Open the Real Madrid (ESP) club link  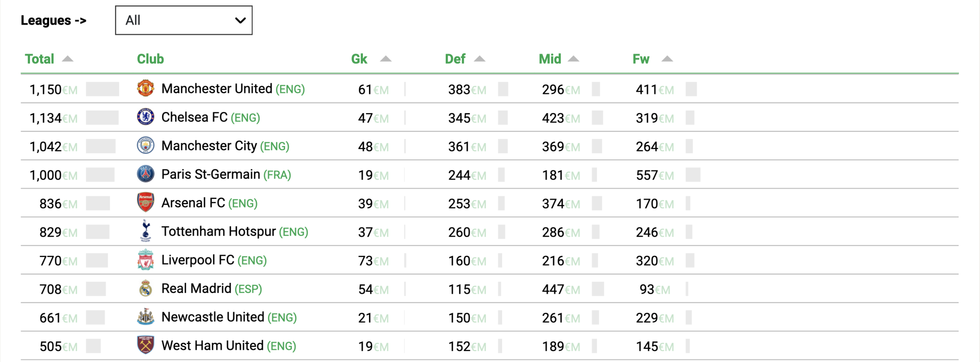coord(211,289)
